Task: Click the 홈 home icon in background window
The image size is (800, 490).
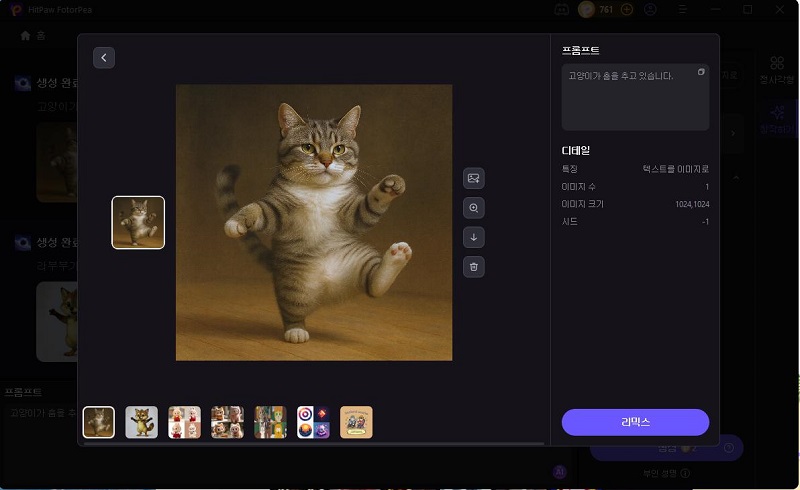Action: pyautogui.click(x=26, y=35)
